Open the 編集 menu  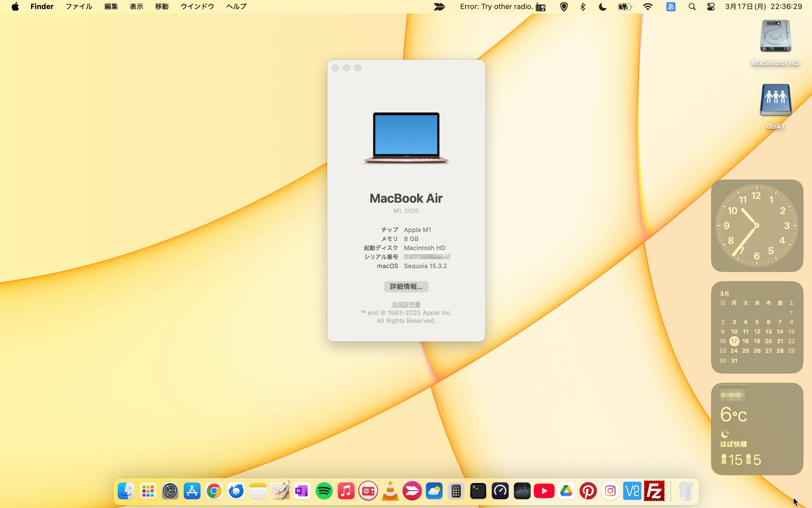(111, 7)
